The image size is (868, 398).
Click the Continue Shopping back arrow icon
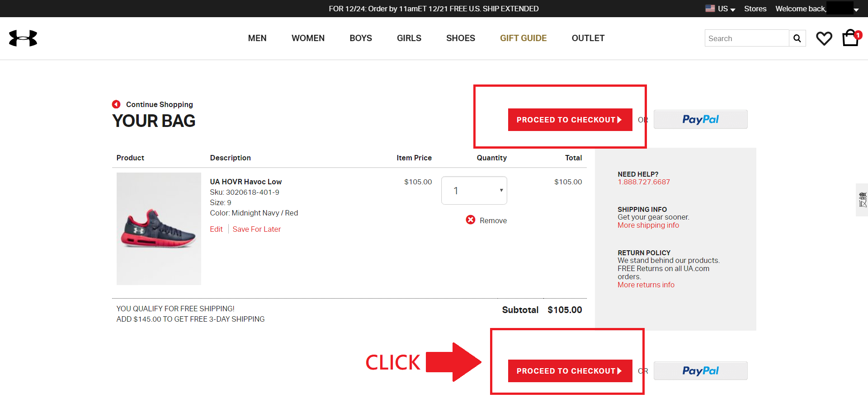(116, 104)
